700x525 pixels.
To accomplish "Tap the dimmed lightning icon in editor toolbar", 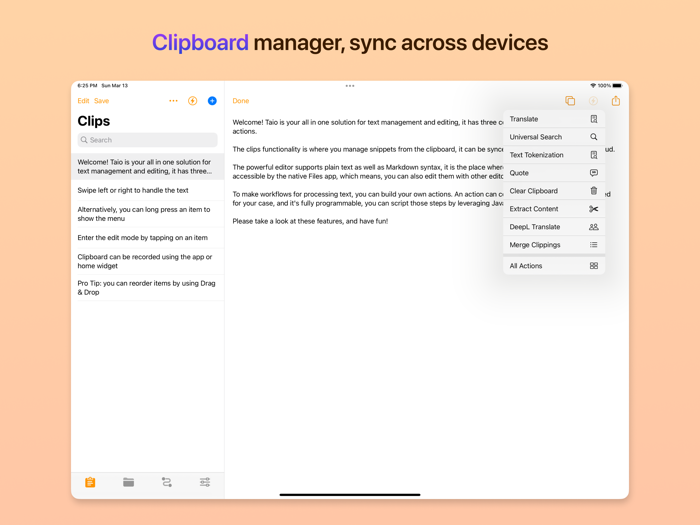I will (593, 101).
